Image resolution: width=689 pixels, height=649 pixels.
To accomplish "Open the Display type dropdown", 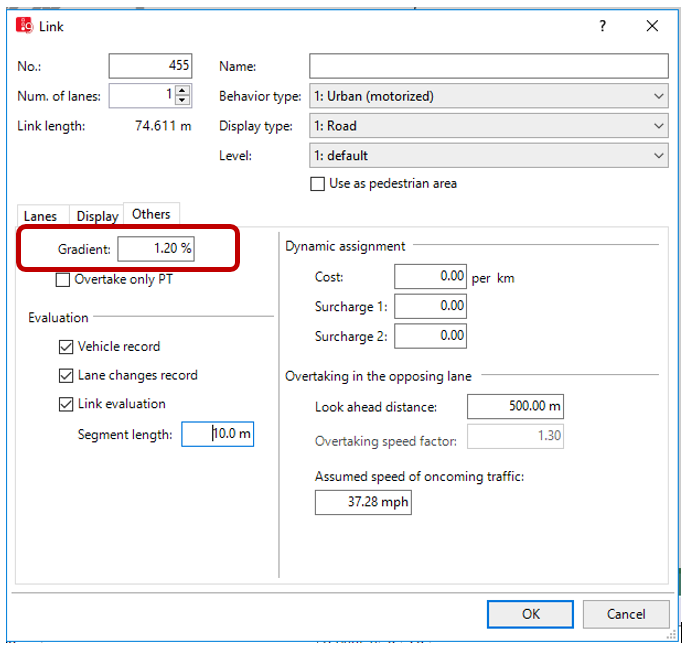I will [x=489, y=126].
